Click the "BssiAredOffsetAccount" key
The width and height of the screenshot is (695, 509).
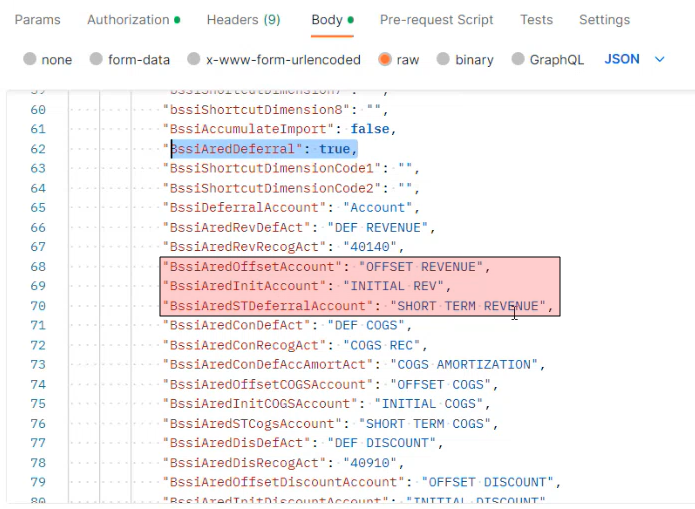[x=253, y=266]
